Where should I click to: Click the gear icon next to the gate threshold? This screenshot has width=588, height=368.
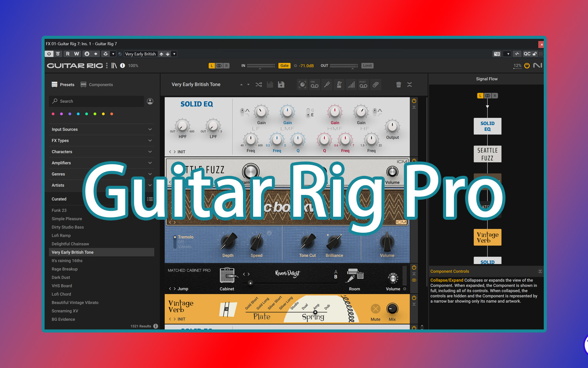click(295, 66)
